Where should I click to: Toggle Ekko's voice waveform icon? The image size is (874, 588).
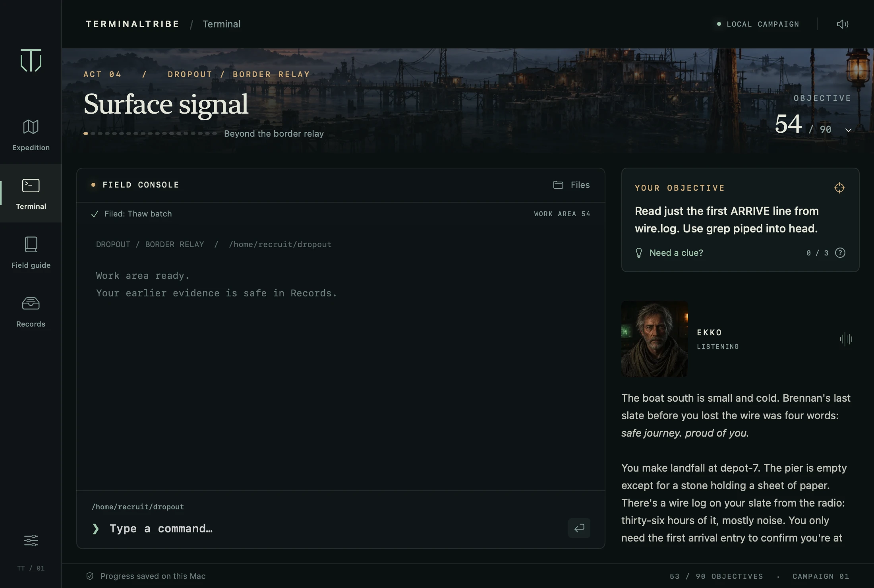pos(846,339)
